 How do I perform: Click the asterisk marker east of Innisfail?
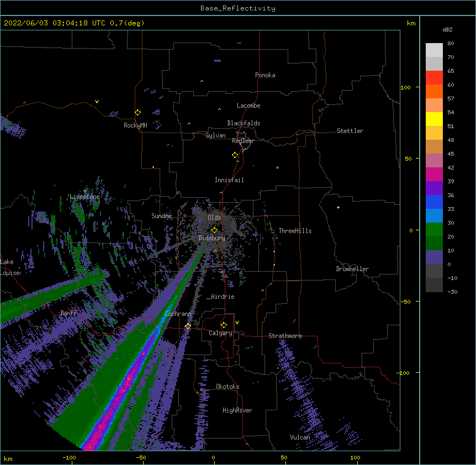[277, 167]
